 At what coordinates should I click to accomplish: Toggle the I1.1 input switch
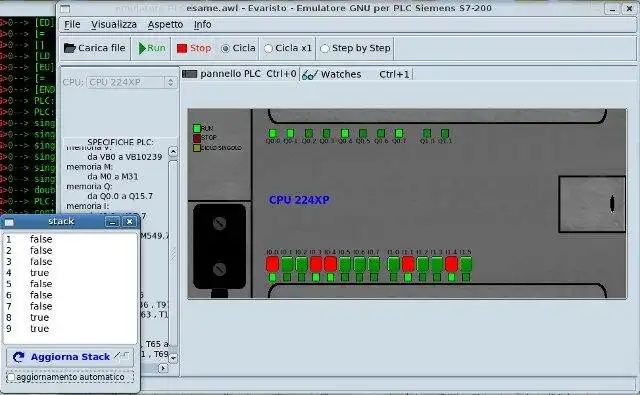408,264
